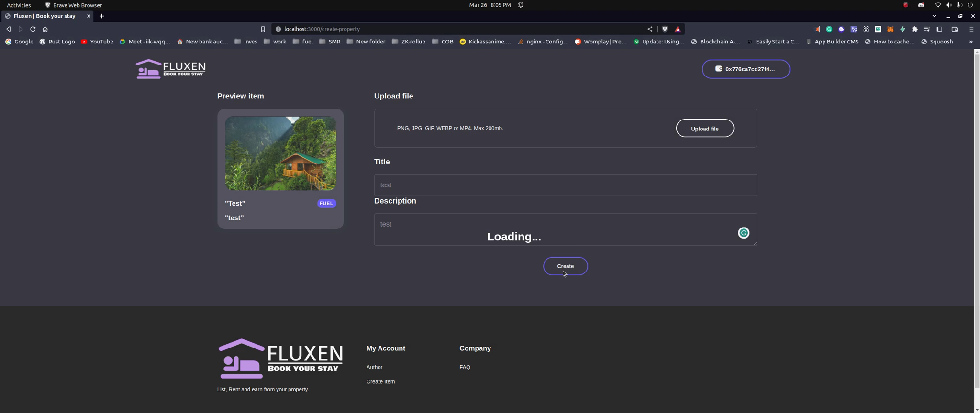
Task: Click the wallet address 0x776ca7cd27f4 button
Action: tap(746, 69)
